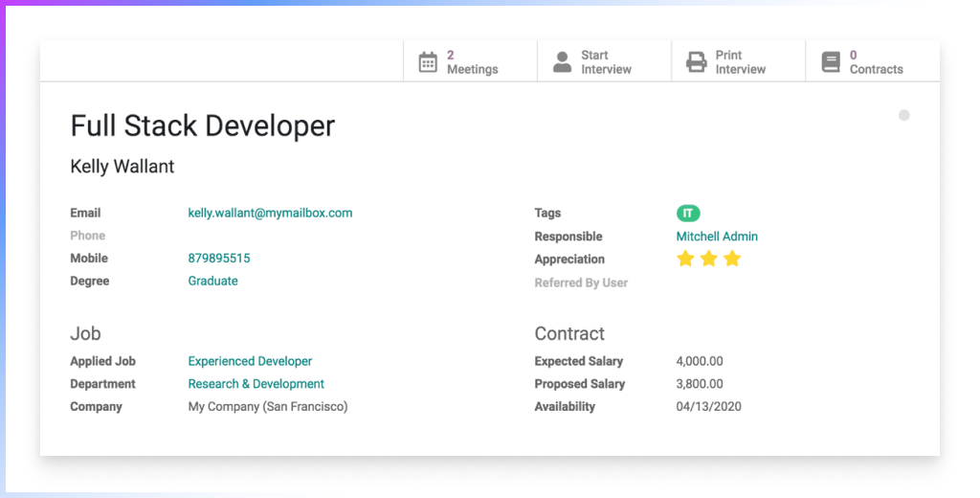This screenshot has width=980, height=498.
Task: Open the 2 Meetings stat button
Action: [x=471, y=62]
